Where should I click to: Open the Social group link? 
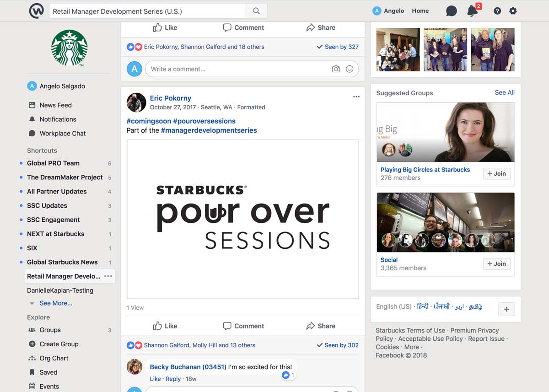tap(389, 260)
